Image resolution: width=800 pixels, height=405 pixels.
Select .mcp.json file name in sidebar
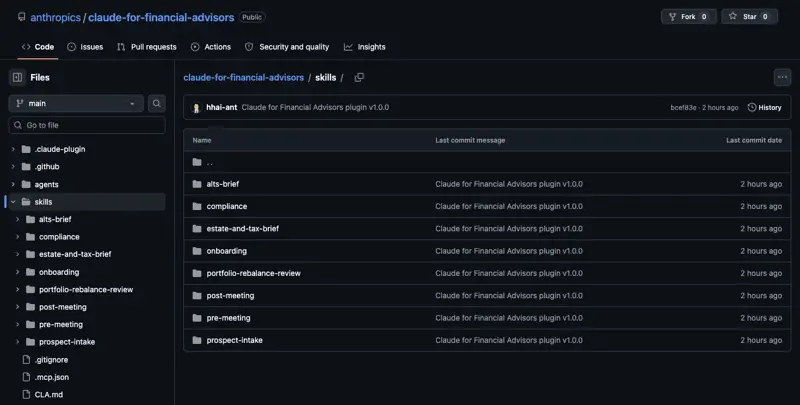[52, 377]
